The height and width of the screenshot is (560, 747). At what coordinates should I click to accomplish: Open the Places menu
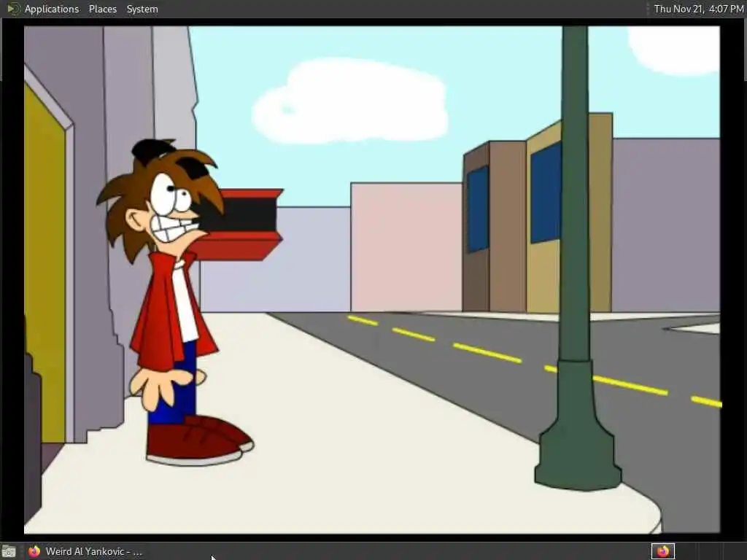[102, 9]
